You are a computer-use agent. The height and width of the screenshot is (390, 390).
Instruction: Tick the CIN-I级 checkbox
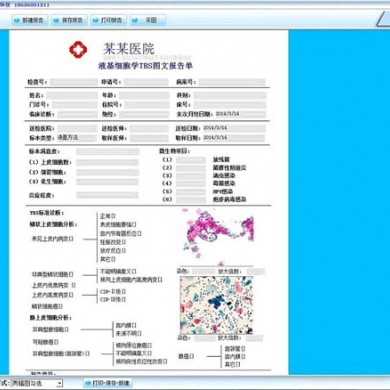124,292
